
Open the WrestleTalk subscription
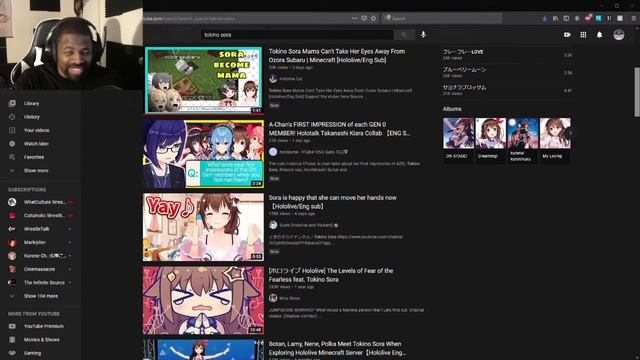(x=40, y=229)
